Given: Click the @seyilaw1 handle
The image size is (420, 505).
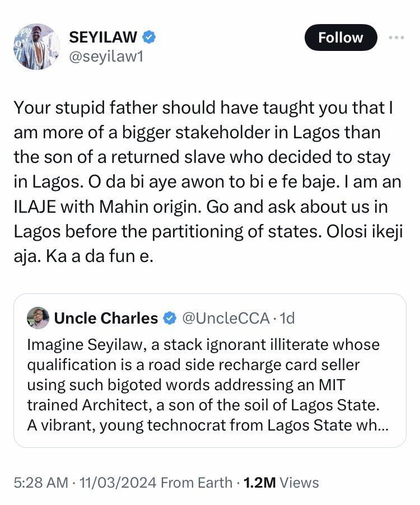Looking at the screenshot, I should (106, 56).
